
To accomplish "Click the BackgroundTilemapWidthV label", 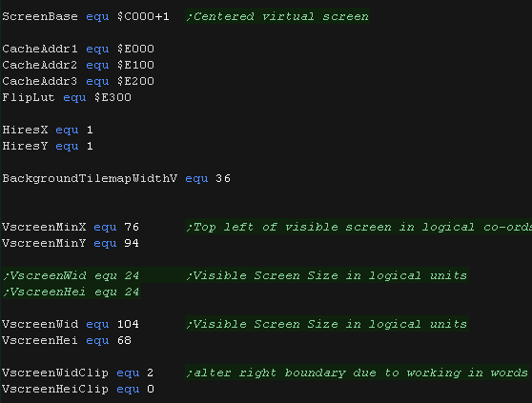I will pos(90,178).
